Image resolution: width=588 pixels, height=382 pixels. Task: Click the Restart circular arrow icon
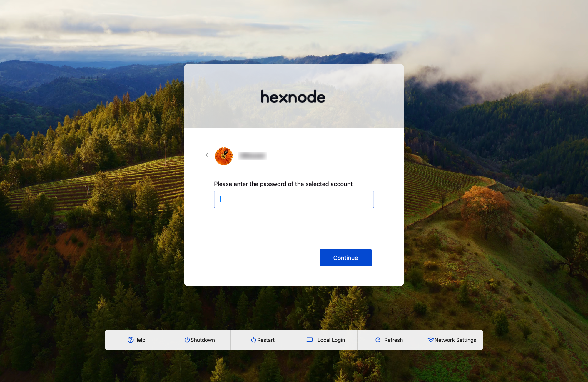(x=253, y=340)
